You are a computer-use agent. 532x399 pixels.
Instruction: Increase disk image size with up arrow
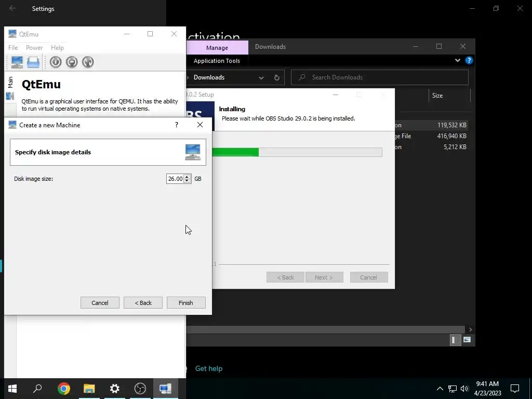(187, 177)
